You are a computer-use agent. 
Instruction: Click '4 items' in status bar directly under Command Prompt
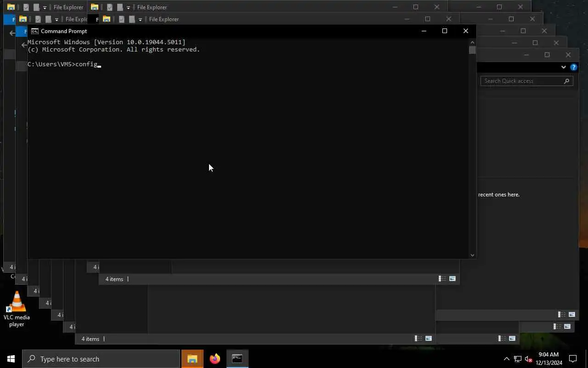tap(114, 279)
